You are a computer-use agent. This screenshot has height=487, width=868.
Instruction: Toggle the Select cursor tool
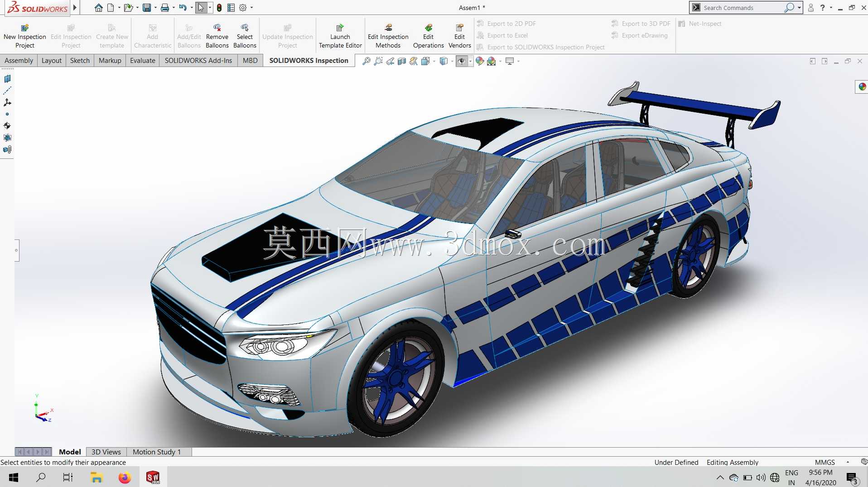201,8
